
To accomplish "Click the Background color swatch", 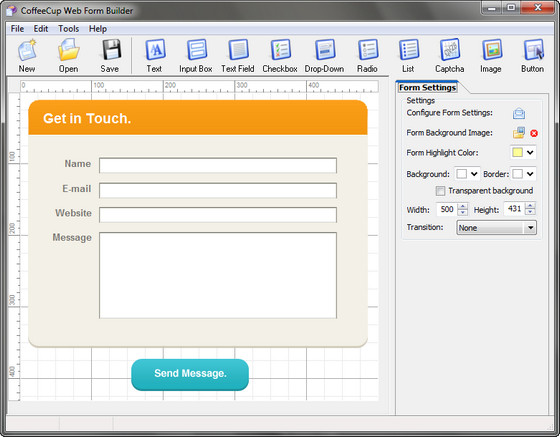I will tap(461, 174).
